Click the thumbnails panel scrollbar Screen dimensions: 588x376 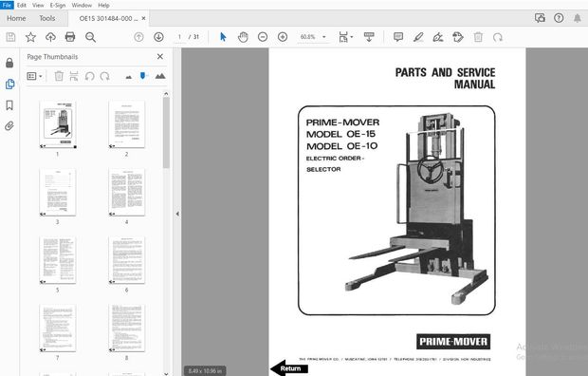tap(166, 132)
